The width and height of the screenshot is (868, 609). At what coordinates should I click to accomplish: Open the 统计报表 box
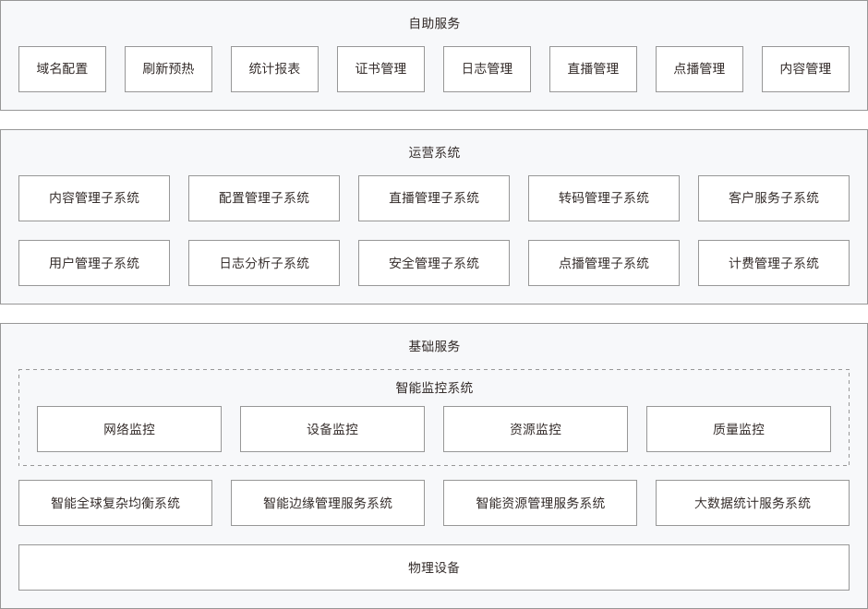coord(274,69)
